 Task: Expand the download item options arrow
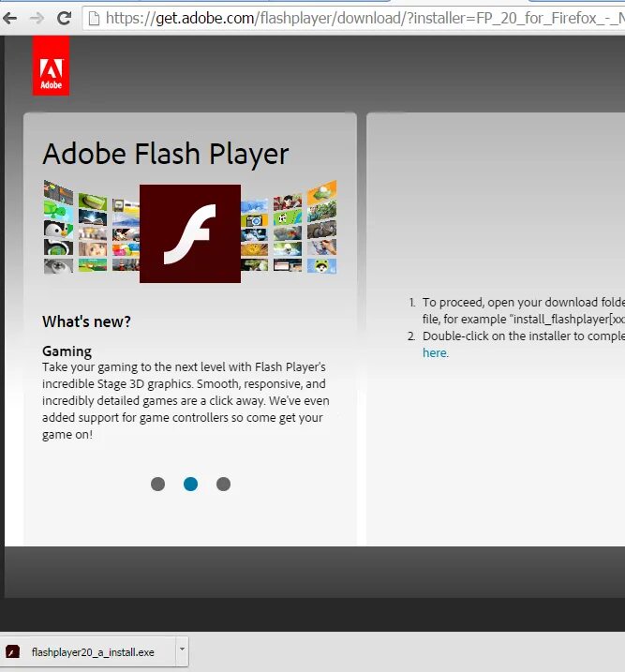182,650
